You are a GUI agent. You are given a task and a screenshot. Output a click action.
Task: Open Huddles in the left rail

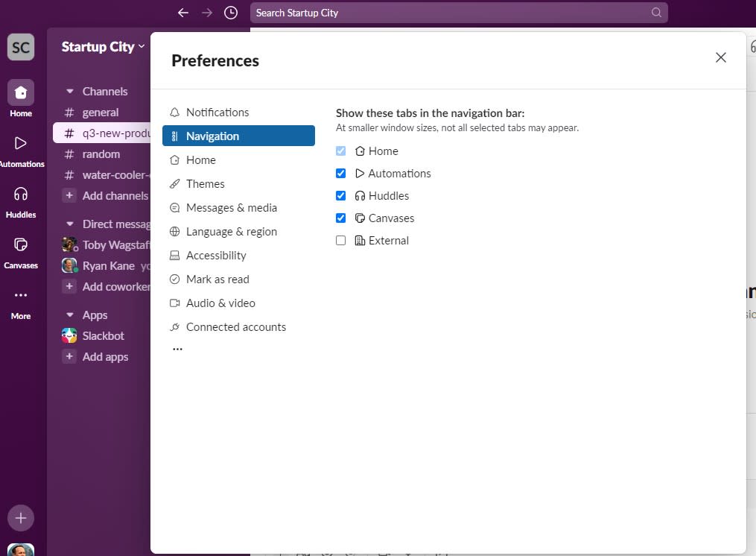coord(21,203)
